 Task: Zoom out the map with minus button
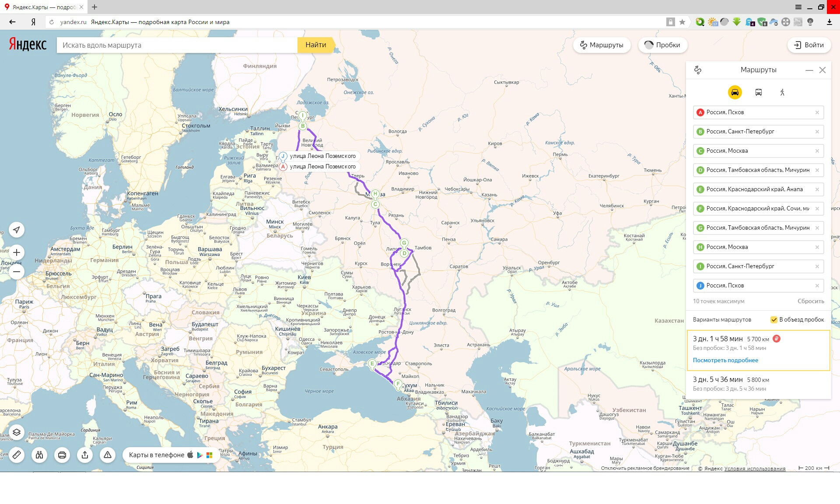click(x=17, y=272)
